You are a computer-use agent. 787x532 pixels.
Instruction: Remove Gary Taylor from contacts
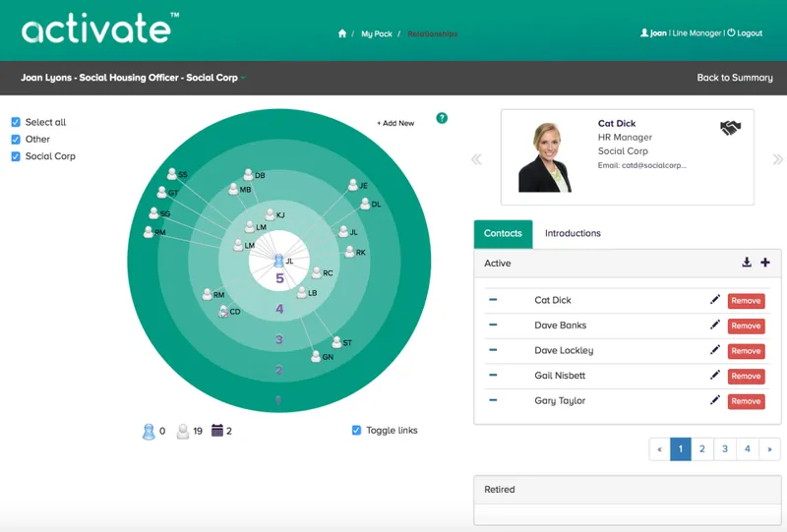[746, 401]
